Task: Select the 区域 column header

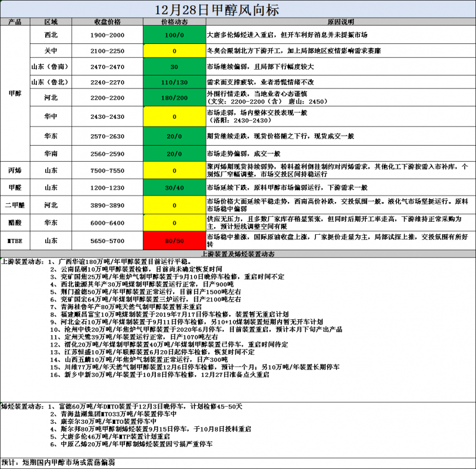Action: point(51,22)
